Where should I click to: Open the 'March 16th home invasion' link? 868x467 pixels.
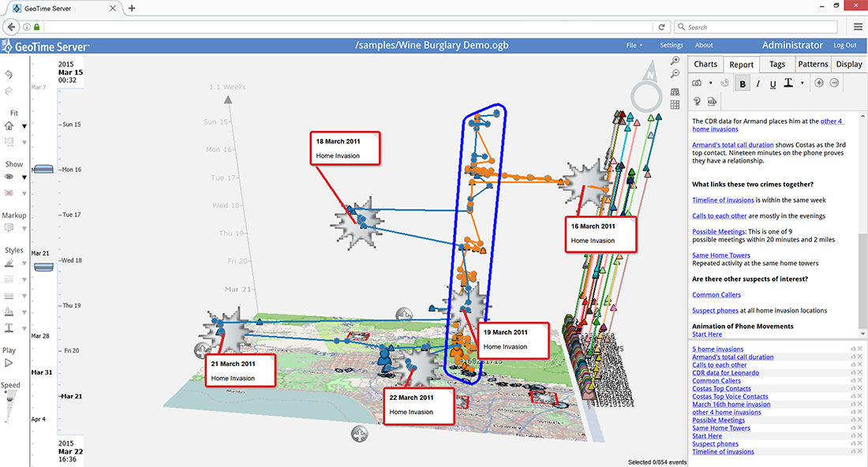coord(731,405)
